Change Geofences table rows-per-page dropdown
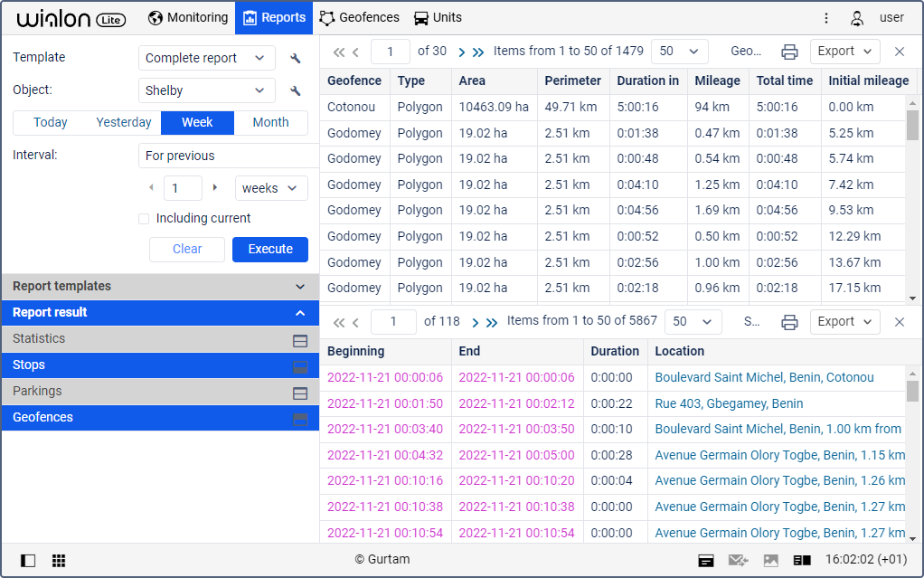Image resolution: width=924 pixels, height=578 pixels. click(x=680, y=52)
